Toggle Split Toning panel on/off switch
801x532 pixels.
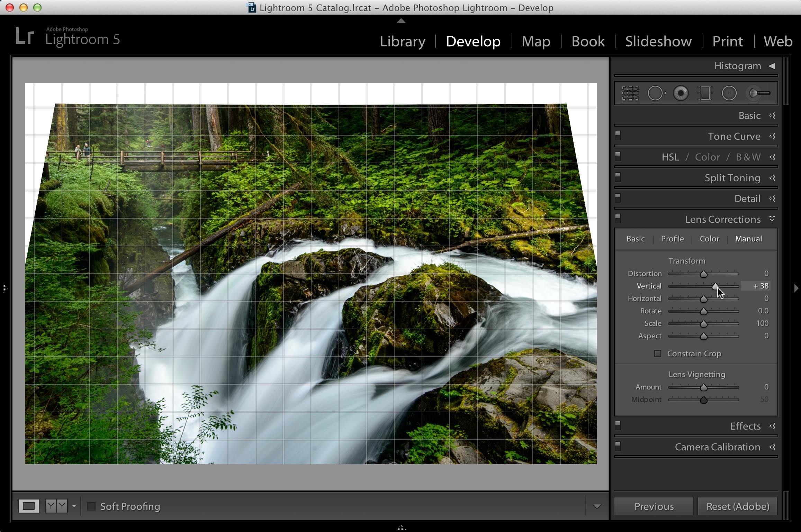click(x=618, y=177)
